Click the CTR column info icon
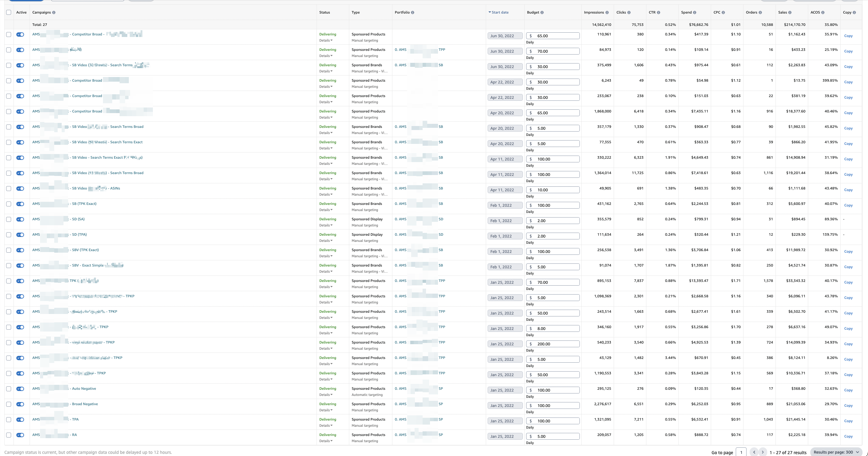 [659, 12]
